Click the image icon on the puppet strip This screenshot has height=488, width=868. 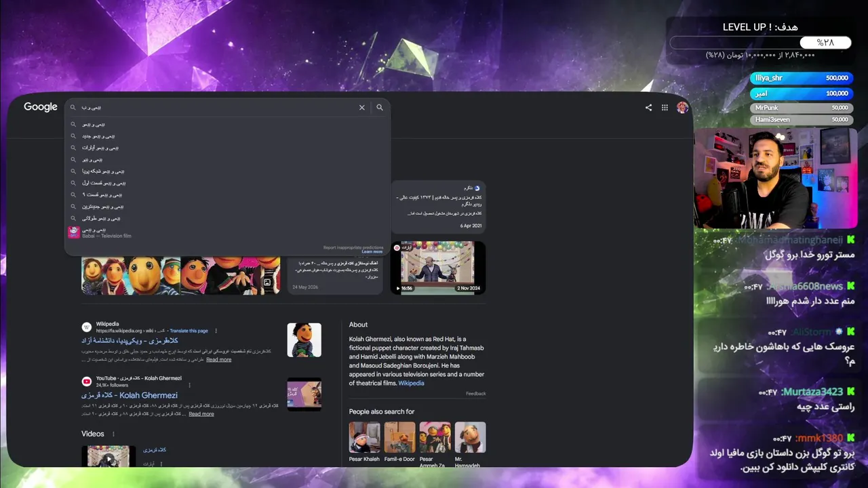point(267,283)
